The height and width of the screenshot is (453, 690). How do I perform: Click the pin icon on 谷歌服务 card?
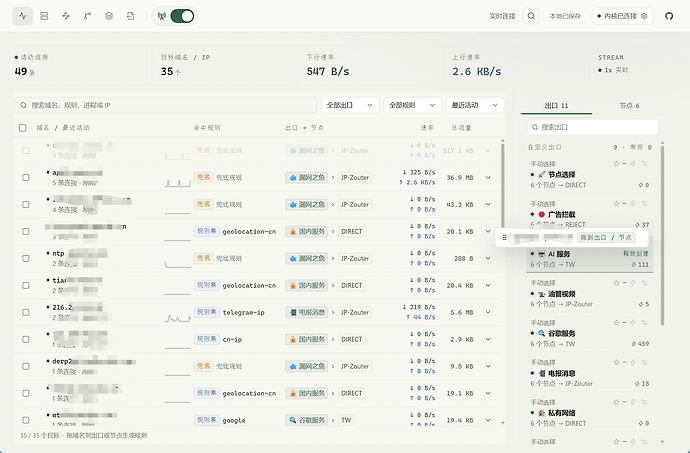pyautogui.click(x=633, y=323)
